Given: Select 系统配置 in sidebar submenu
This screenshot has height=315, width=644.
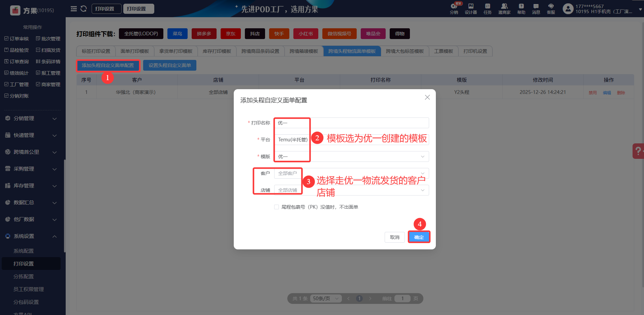Looking at the screenshot, I should (x=24, y=251).
